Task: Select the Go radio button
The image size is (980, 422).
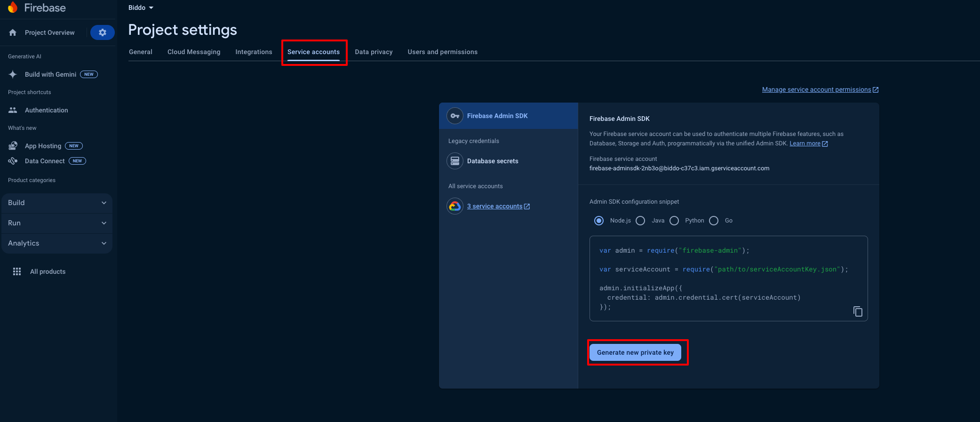Action: [x=714, y=221]
